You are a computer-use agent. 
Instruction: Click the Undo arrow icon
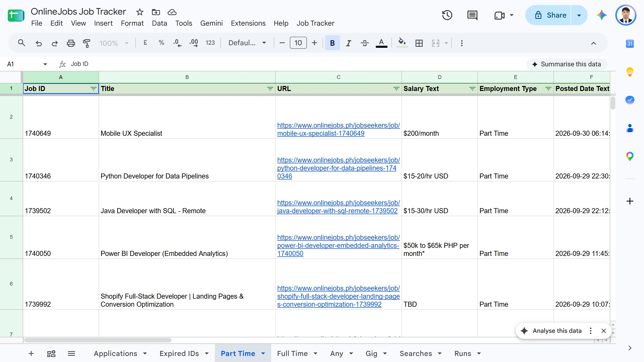click(x=38, y=43)
